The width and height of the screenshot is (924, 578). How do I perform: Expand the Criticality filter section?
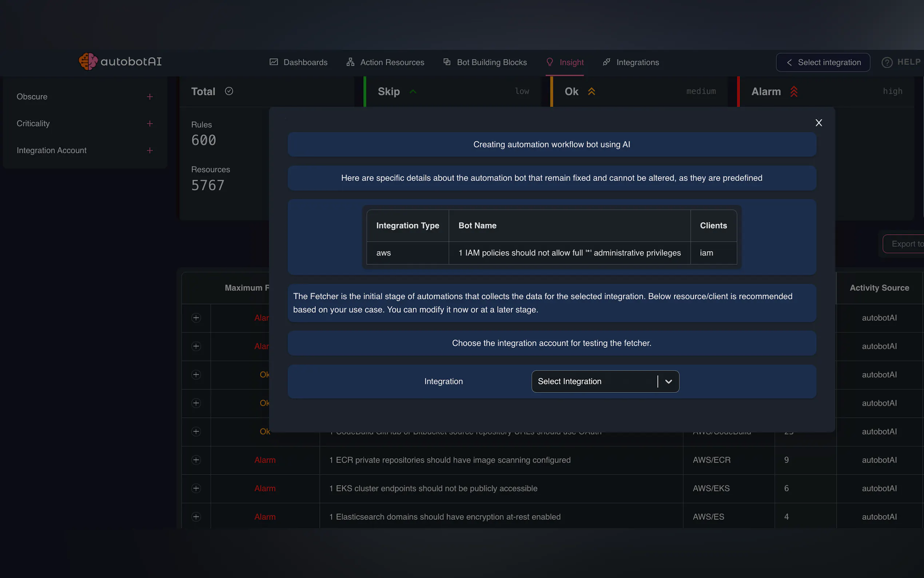point(150,123)
